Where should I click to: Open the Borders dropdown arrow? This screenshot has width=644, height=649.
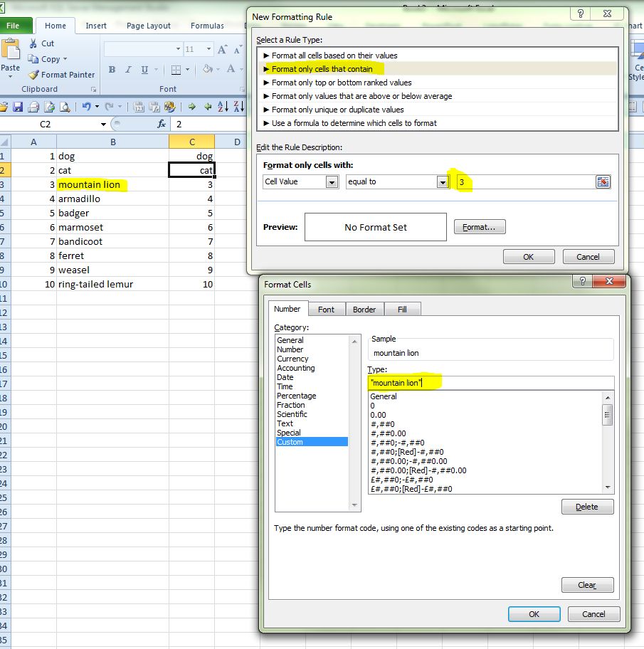coord(187,70)
